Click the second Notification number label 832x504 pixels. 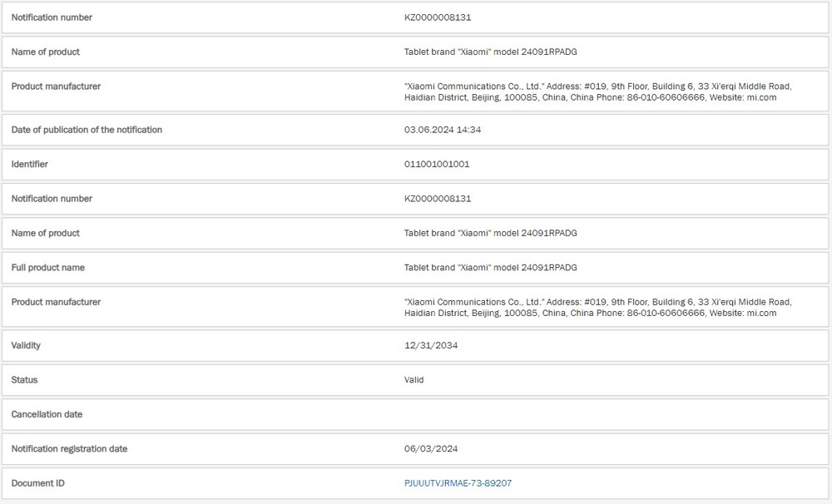[52, 199]
